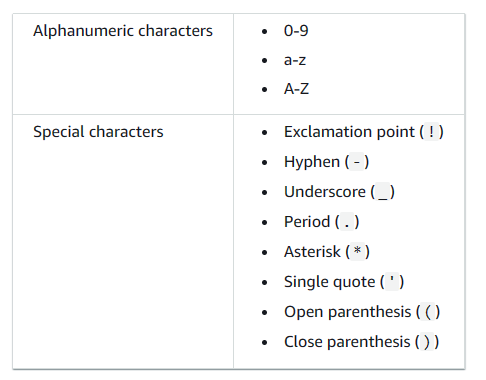The height and width of the screenshot is (380, 486).
Task: Click the 'Open parenthesis' list entry
Action: (x=362, y=312)
